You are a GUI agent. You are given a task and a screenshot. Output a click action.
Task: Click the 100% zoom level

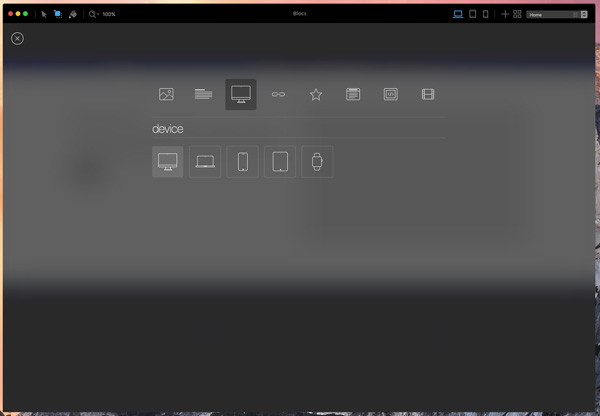tap(109, 14)
